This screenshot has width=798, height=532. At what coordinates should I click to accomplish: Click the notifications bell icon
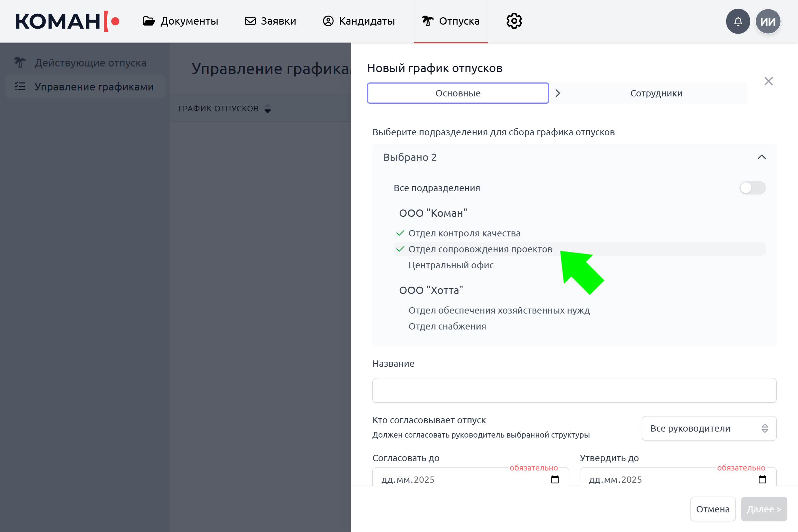pos(737,21)
